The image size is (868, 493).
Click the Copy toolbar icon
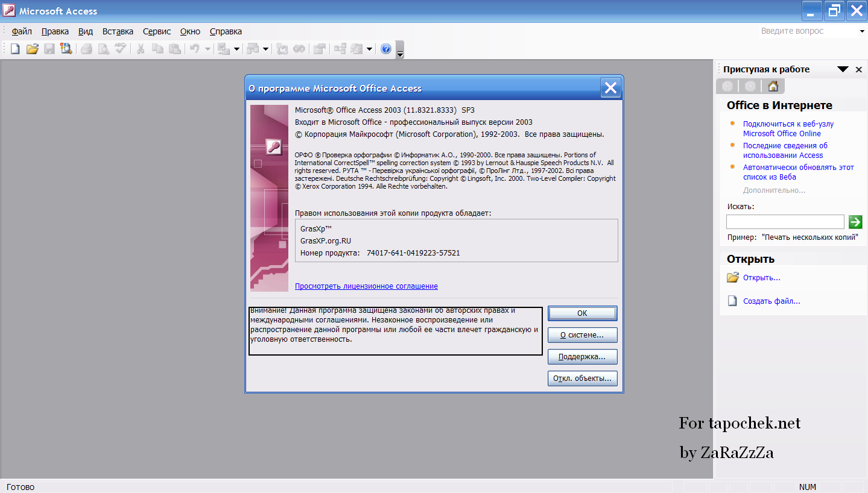click(x=157, y=49)
